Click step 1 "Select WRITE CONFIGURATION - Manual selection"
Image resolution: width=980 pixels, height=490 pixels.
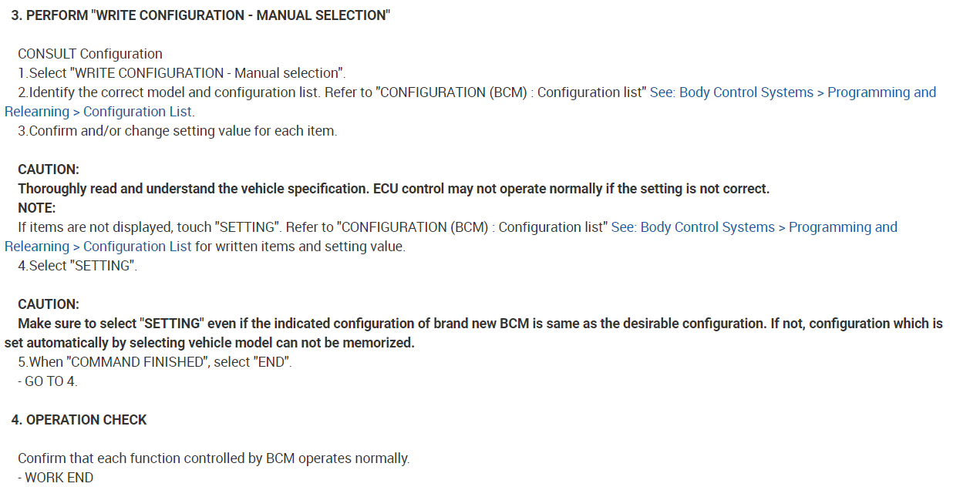click(182, 73)
